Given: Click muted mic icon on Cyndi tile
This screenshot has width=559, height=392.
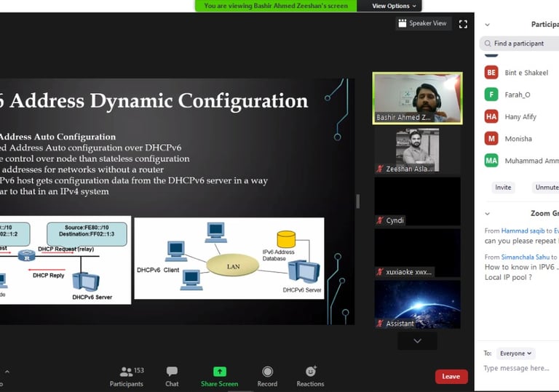Looking at the screenshot, I should (x=380, y=220).
